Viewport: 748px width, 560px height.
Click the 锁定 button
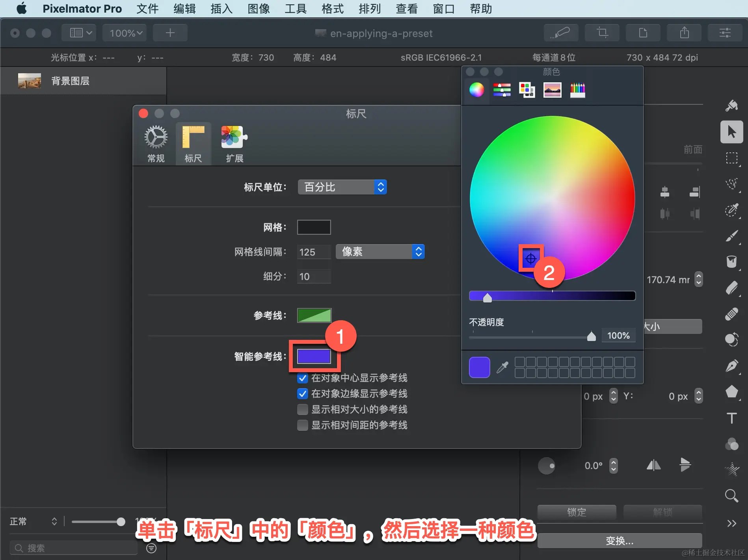[x=577, y=512]
